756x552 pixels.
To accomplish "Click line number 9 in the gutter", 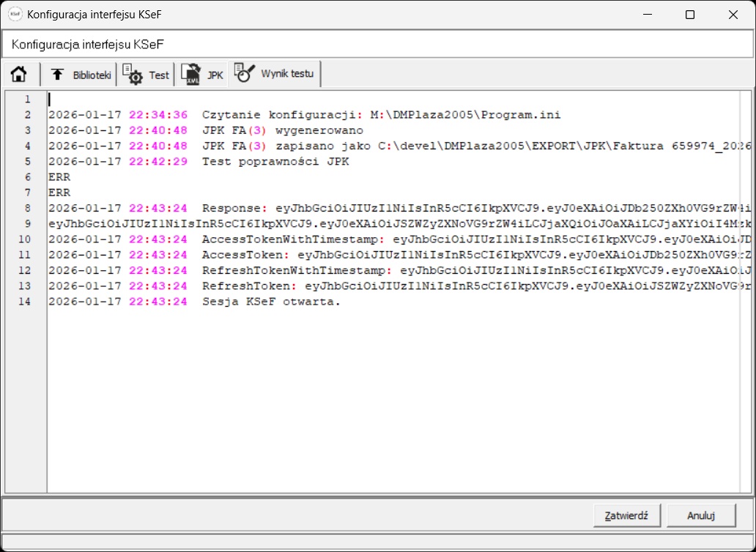I will (x=28, y=224).
